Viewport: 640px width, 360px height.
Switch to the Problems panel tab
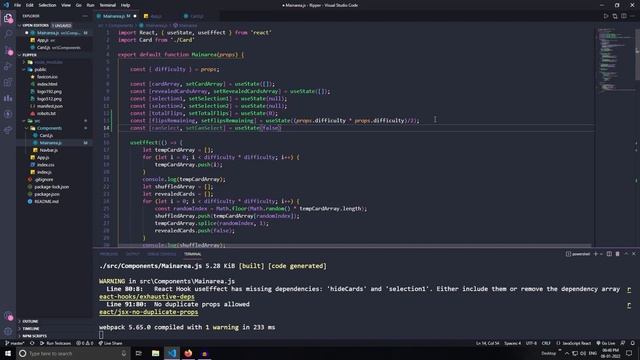click(109, 254)
